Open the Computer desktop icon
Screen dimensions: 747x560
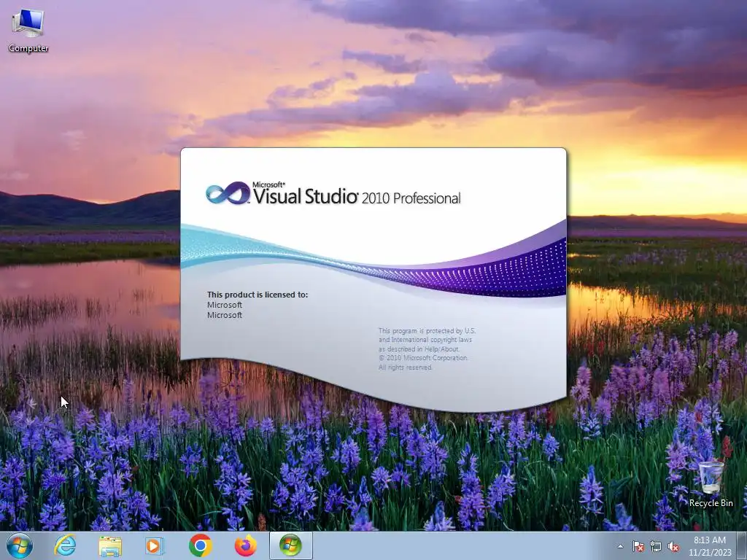point(28,31)
